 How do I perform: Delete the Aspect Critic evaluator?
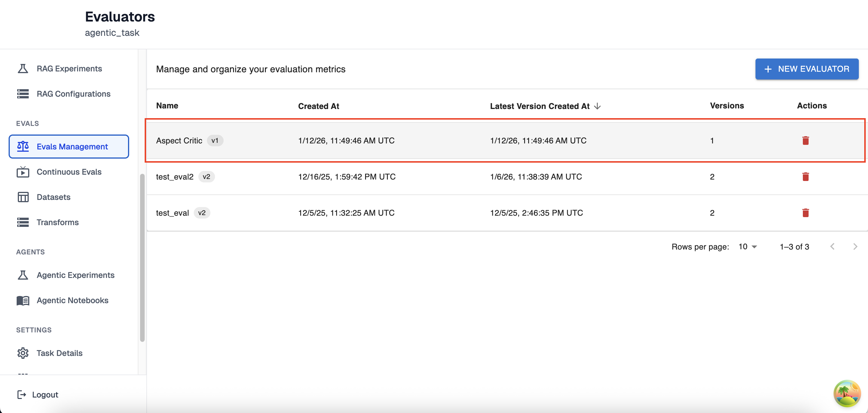[805, 140]
